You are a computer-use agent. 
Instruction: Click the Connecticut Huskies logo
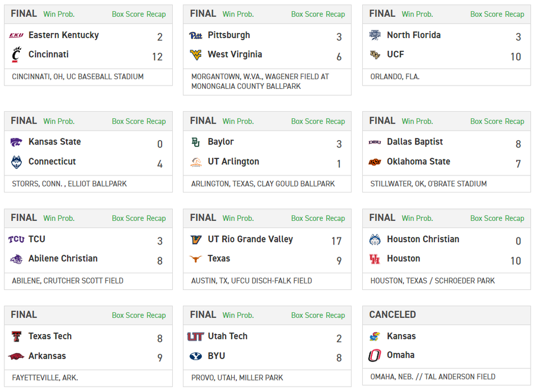tap(17, 162)
